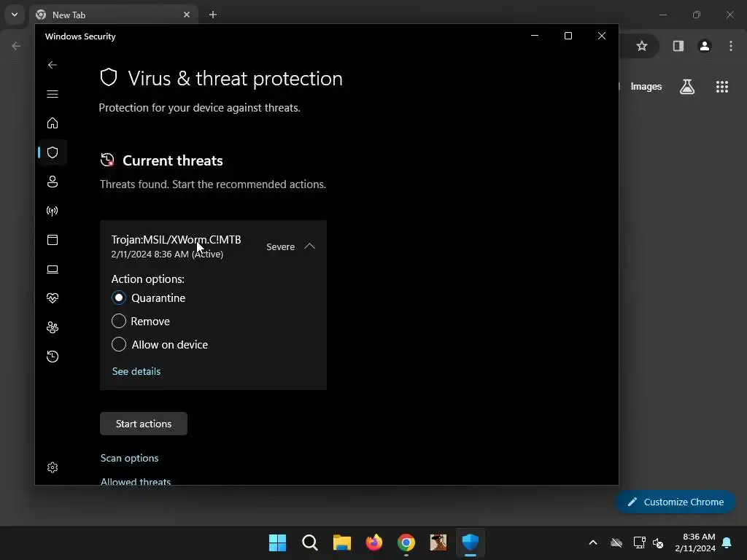This screenshot has height=560, width=747.
Task: Open Google apps grid icon
Action: (x=722, y=87)
